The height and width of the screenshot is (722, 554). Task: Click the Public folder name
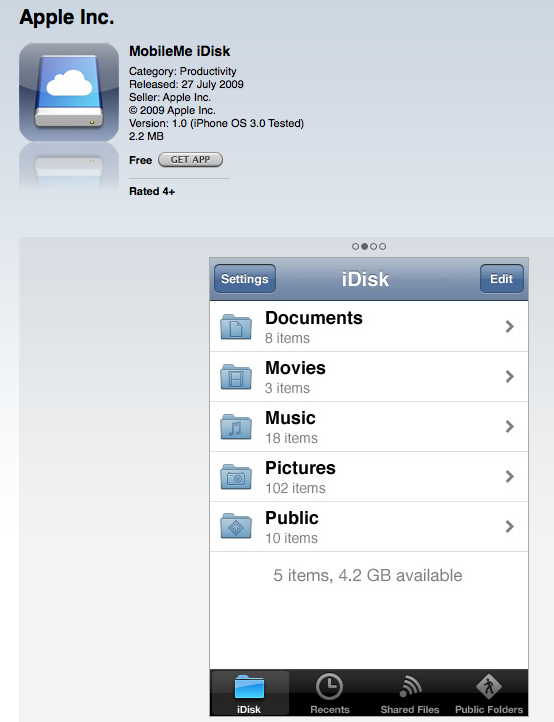point(292,518)
